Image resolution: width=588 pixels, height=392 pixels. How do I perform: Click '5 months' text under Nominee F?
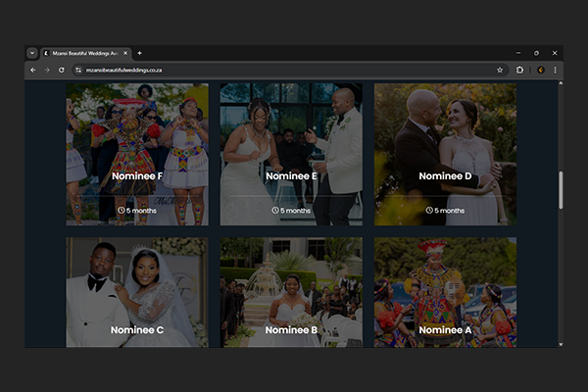[x=141, y=211]
